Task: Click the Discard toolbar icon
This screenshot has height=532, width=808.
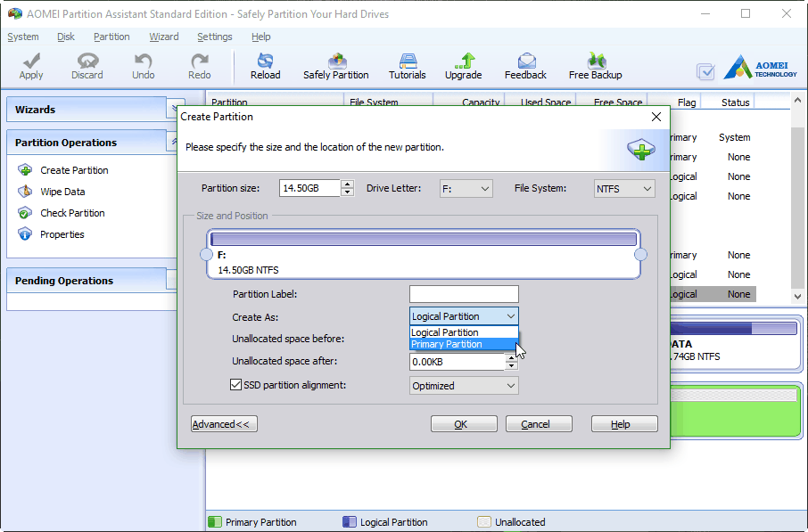Action: (87, 65)
